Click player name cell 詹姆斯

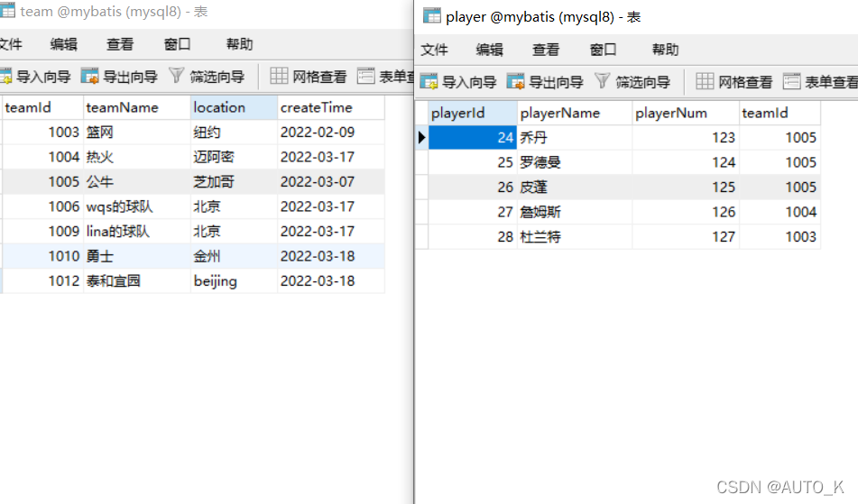click(575, 212)
